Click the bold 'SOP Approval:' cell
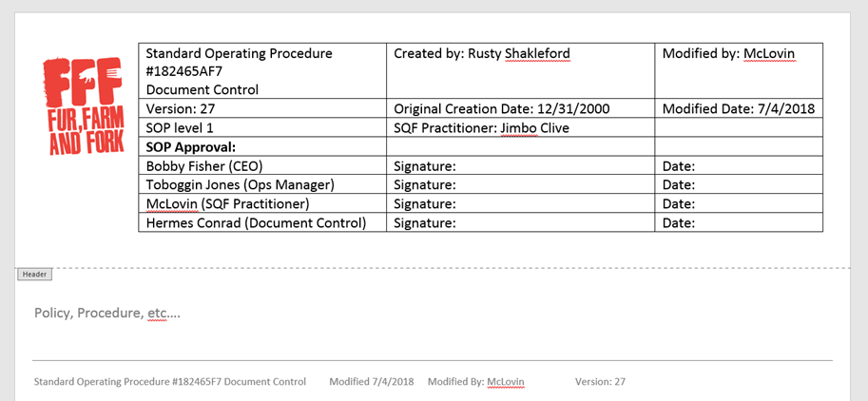 [262, 147]
